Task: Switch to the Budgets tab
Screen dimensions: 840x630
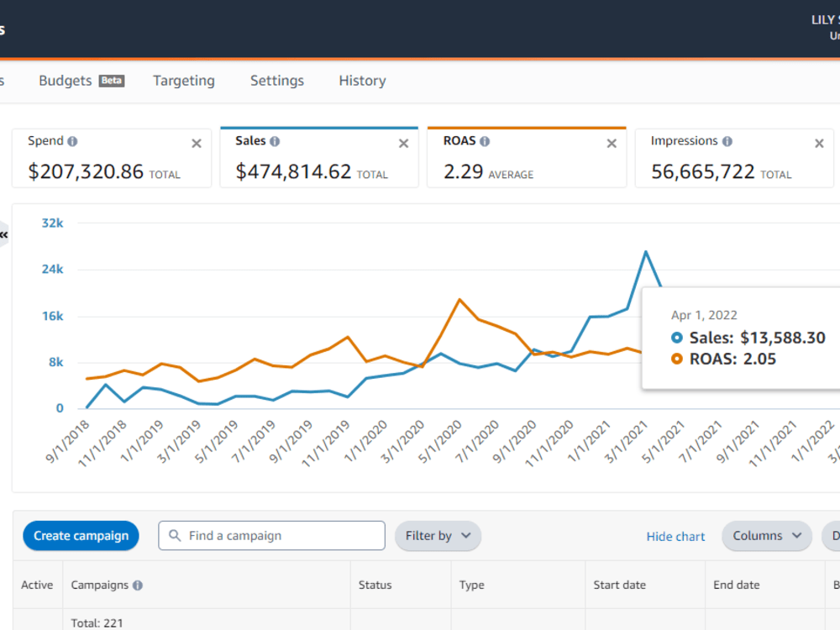Action: 81,81
